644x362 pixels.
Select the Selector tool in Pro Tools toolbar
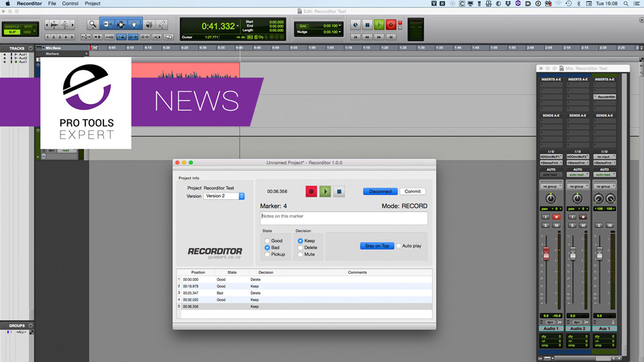click(121, 25)
